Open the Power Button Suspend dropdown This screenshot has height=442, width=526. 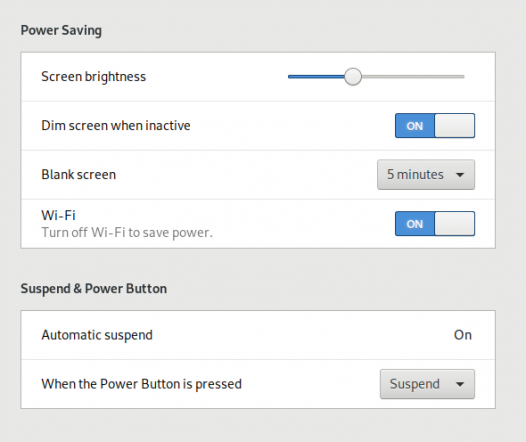tap(427, 384)
